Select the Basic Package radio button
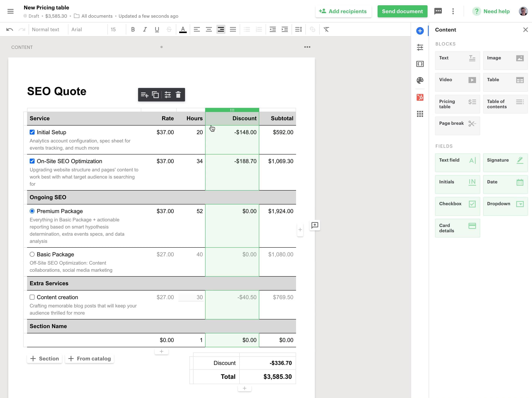This screenshot has width=532, height=398. coord(32,254)
